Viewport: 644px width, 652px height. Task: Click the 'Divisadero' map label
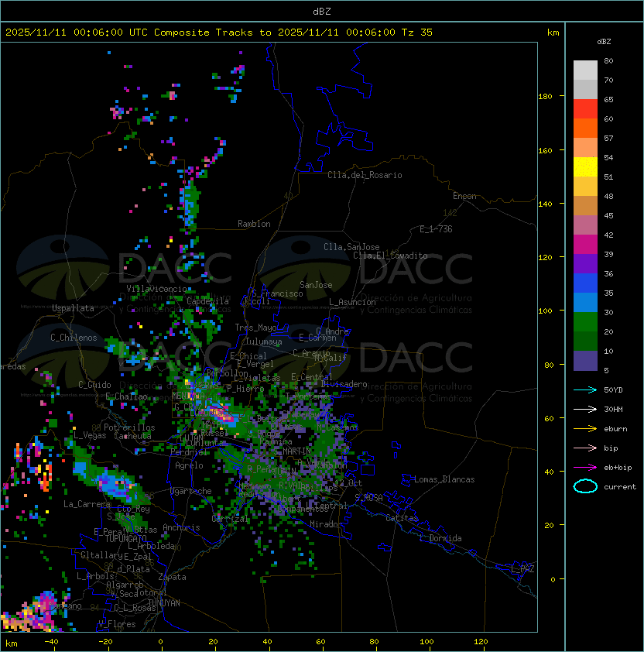[344, 384]
